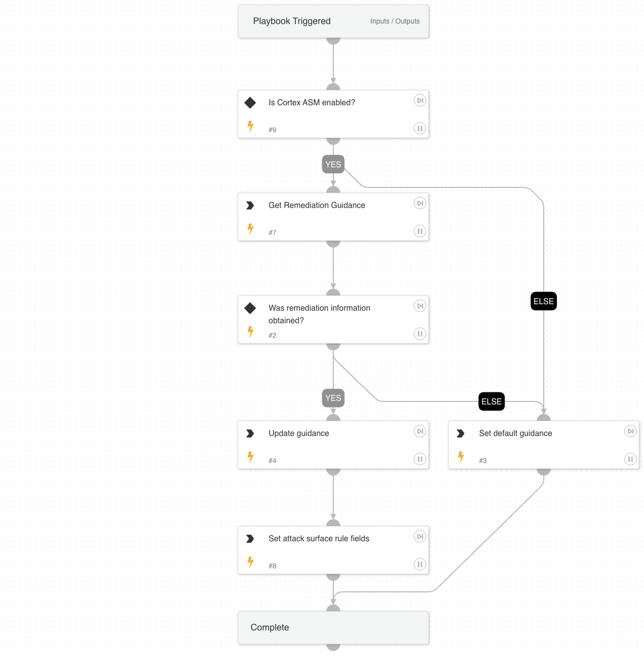Screen dimensions: 644x656
Task: Click the connector dot below "Was remediation information obtained?"
Action: (333, 346)
